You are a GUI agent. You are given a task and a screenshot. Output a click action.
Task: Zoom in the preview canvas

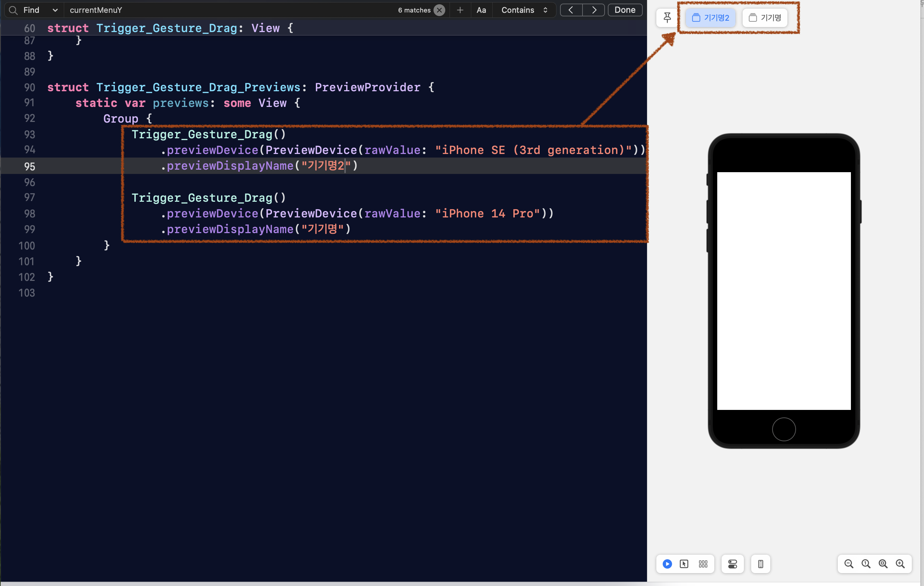click(900, 564)
